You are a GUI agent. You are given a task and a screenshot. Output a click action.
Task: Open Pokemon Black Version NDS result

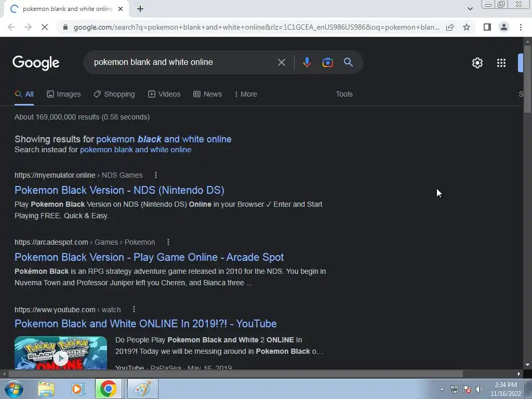point(119,190)
